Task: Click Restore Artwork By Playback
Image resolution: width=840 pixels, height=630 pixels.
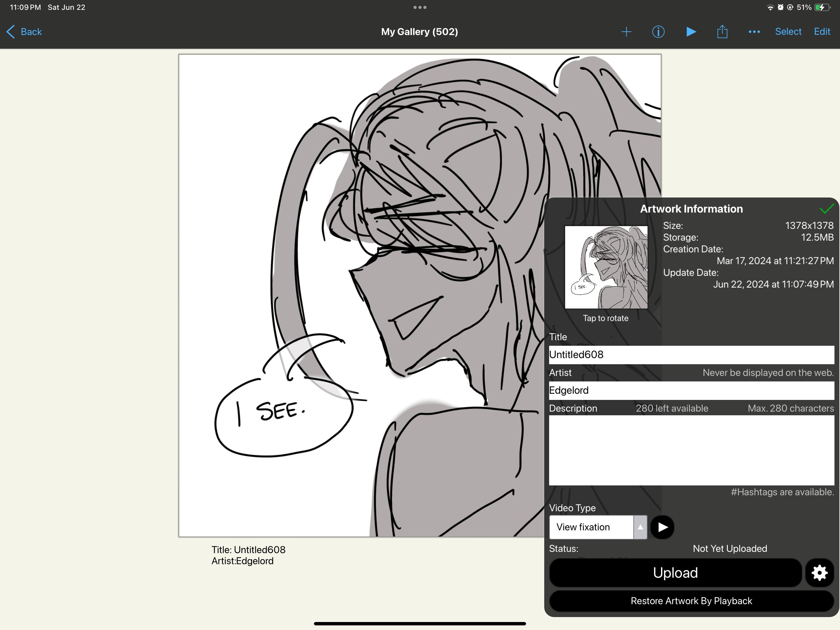Action: 691,601
